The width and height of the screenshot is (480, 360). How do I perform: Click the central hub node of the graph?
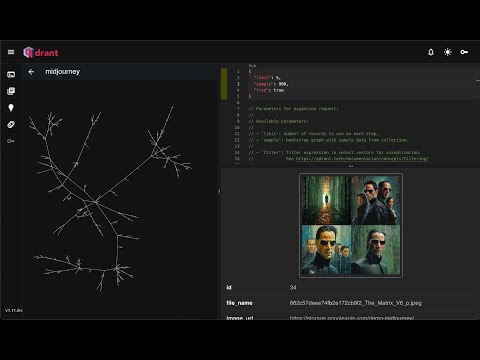96,202
